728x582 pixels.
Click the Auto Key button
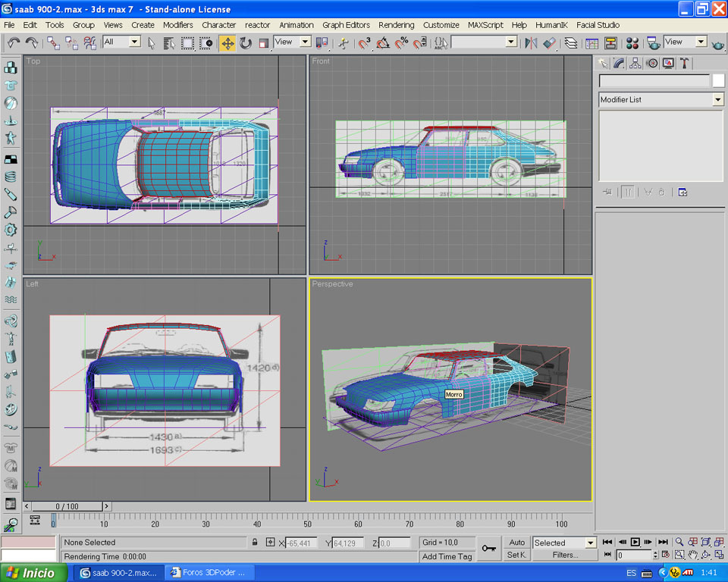[x=516, y=543]
